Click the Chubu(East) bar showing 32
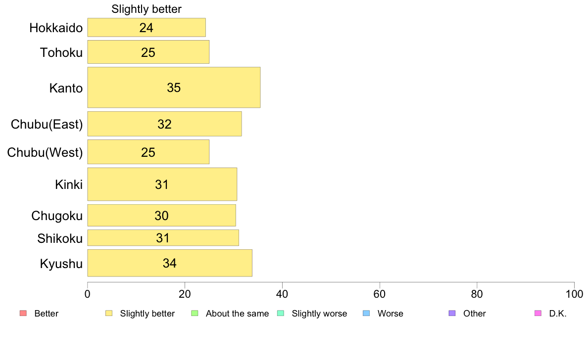Screen dimensions: 588x364 click(x=165, y=124)
